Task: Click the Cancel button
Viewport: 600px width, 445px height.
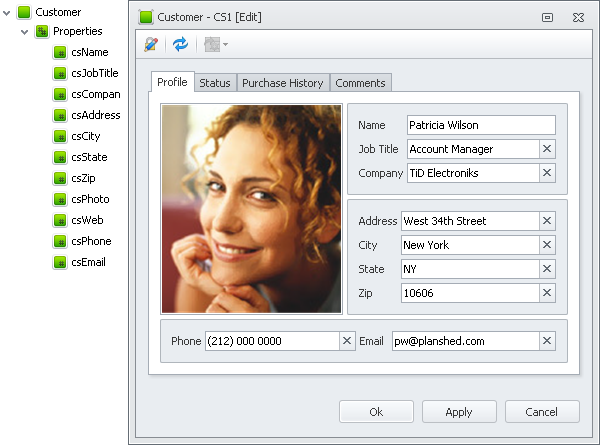Action: click(x=542, y=412)
